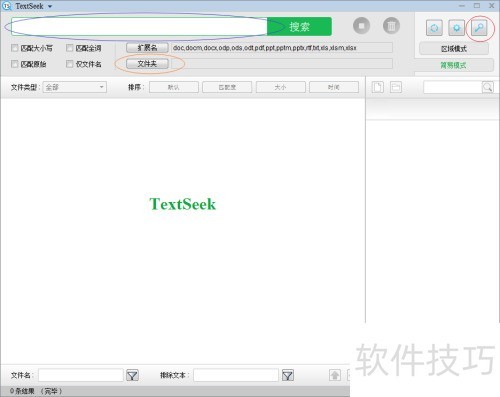Click the 扩展名 button
The width and height of the screenshot is (500, 397).
point(147,48)
